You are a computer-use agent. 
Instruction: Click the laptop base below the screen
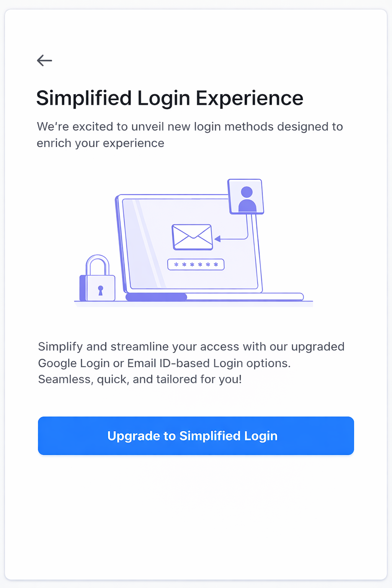[x=214, y=297]
